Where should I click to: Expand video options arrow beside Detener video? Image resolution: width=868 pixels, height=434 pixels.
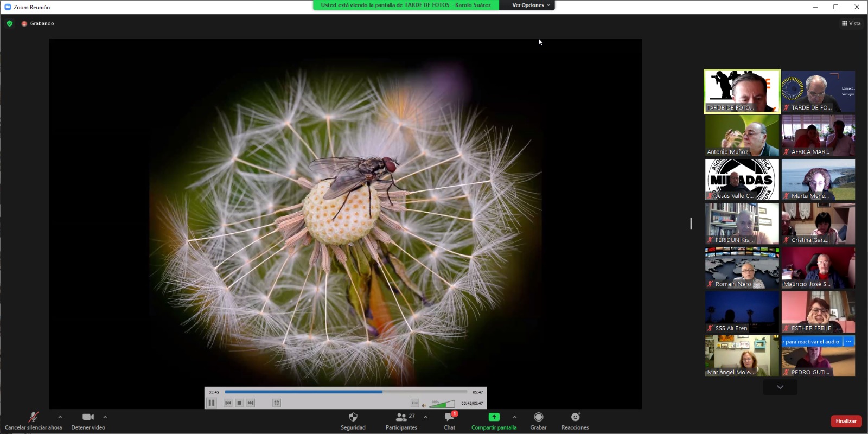(105, 417)
